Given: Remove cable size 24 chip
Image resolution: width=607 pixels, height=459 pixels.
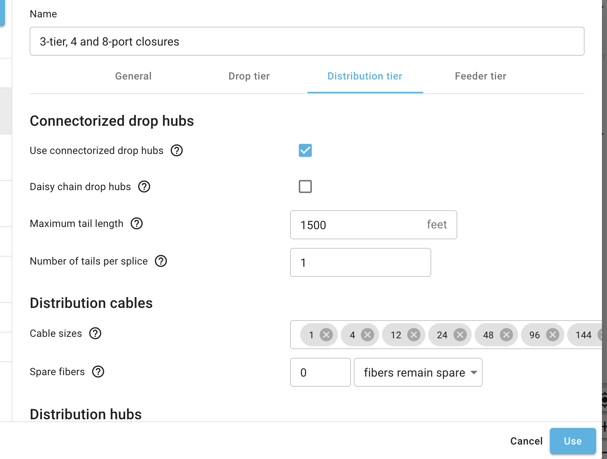Looking at the screenshot, I should [x=460, y=334].
